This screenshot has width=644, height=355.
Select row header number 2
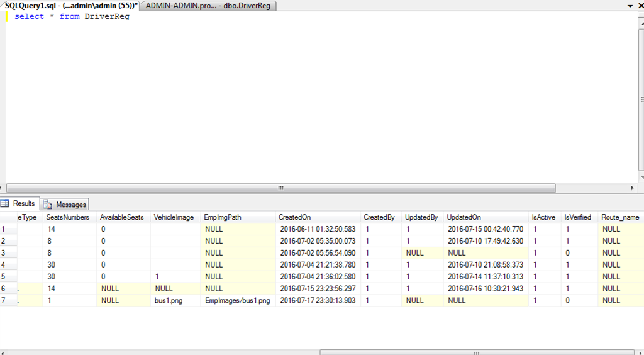click(x=9, y=241)
